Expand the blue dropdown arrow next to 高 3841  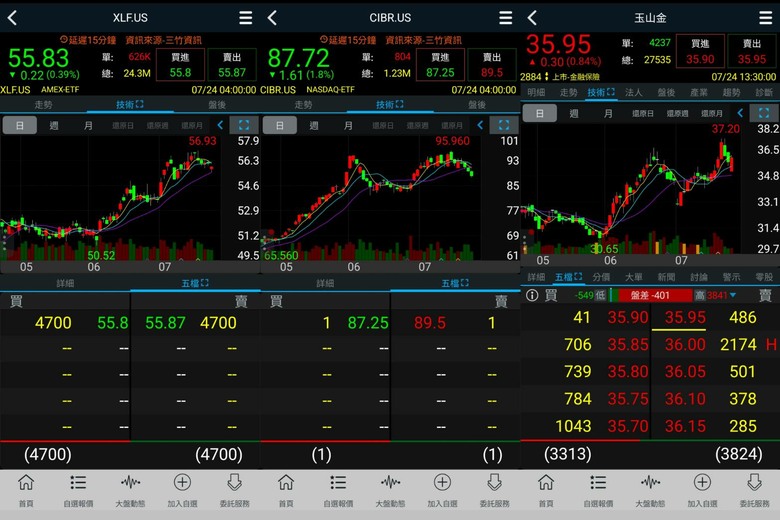tap(733, 296)
